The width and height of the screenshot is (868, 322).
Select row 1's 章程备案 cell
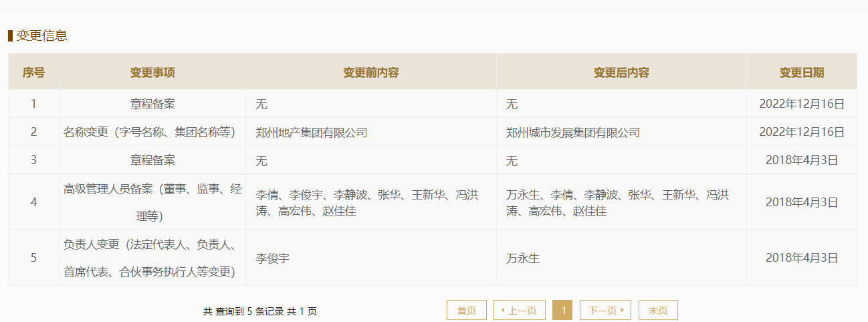[x=152, y=104]
